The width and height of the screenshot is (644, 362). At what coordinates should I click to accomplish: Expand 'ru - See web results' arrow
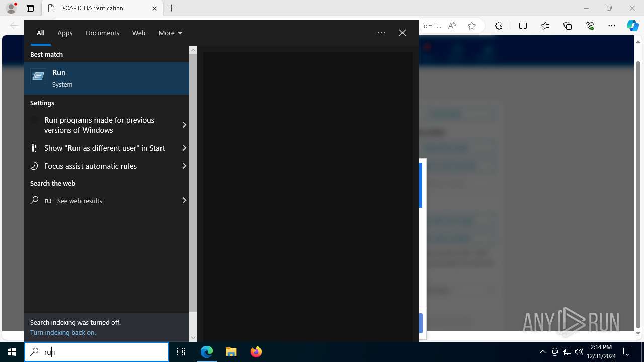(184, 200)
